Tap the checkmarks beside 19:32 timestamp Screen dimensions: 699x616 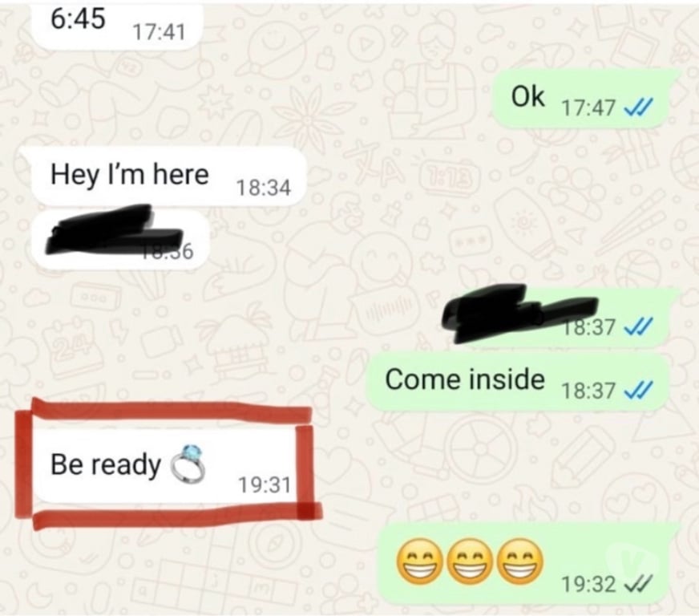(638, 584)
